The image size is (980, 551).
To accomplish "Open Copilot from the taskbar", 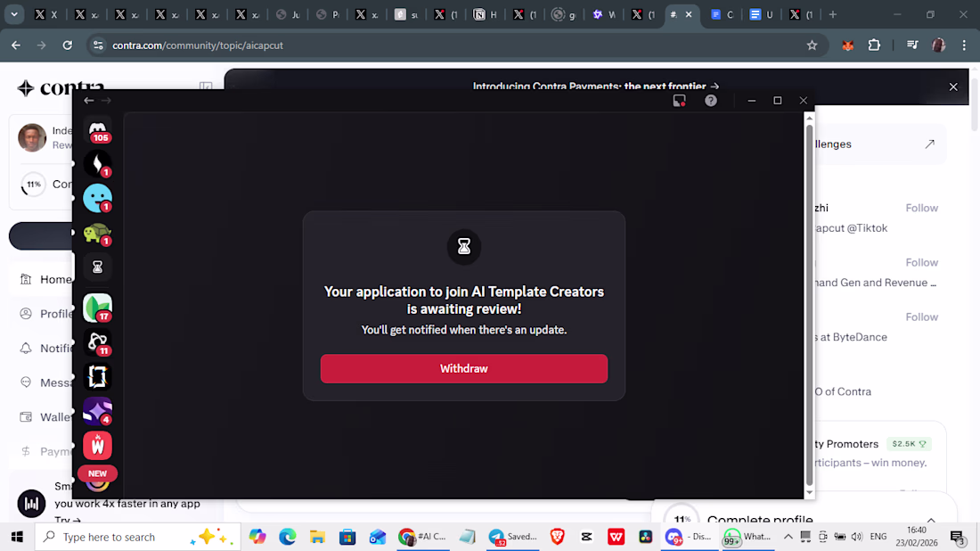I will tap(257, 537).
